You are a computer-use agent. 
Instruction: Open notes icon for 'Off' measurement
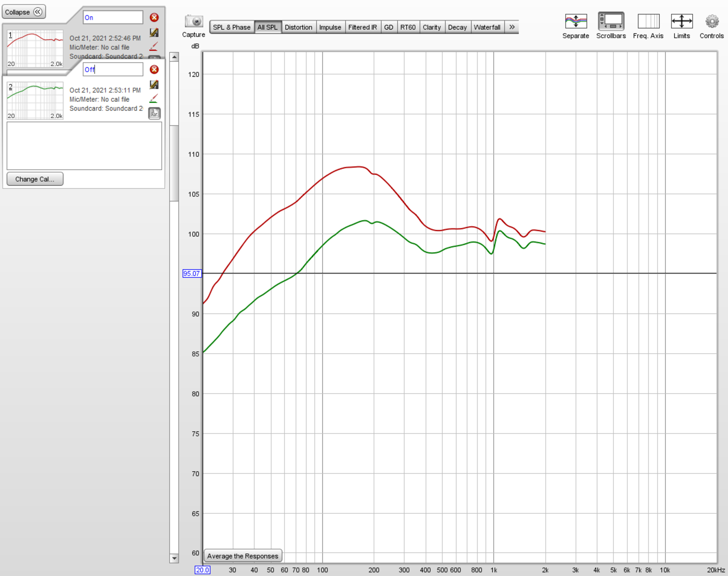click(154, 114)
